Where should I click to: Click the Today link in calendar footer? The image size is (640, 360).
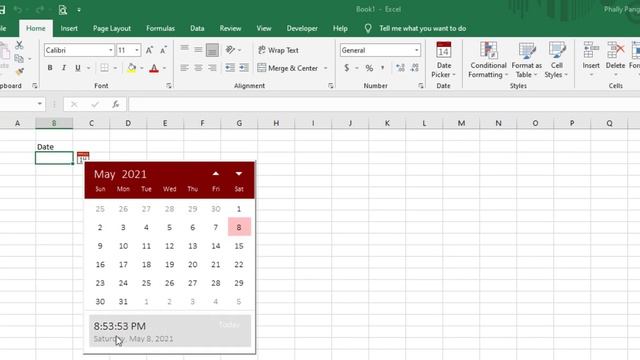229,325
